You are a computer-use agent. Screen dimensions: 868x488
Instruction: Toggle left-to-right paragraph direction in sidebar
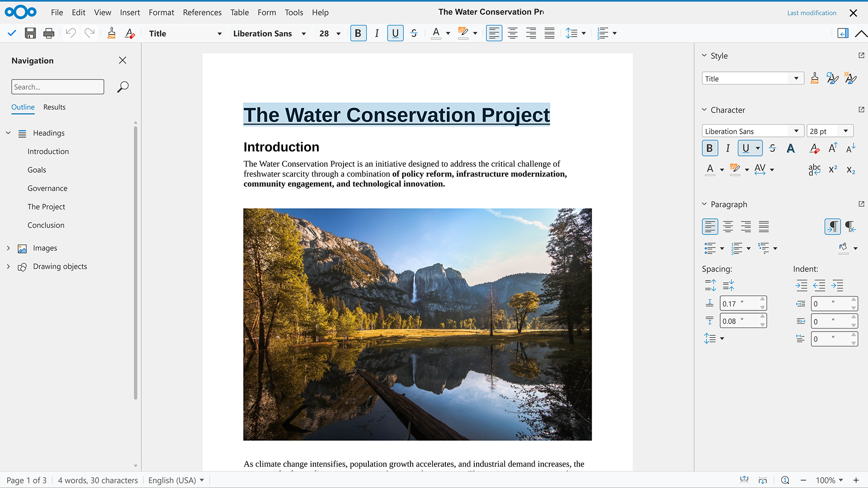coord(832,226)
